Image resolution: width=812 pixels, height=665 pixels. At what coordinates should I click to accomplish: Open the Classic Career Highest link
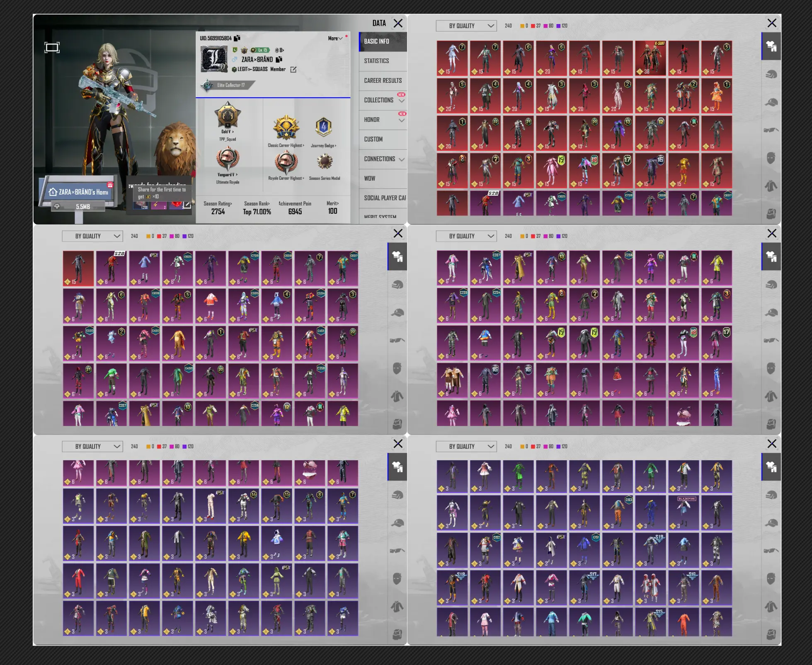tap(286, 145)
